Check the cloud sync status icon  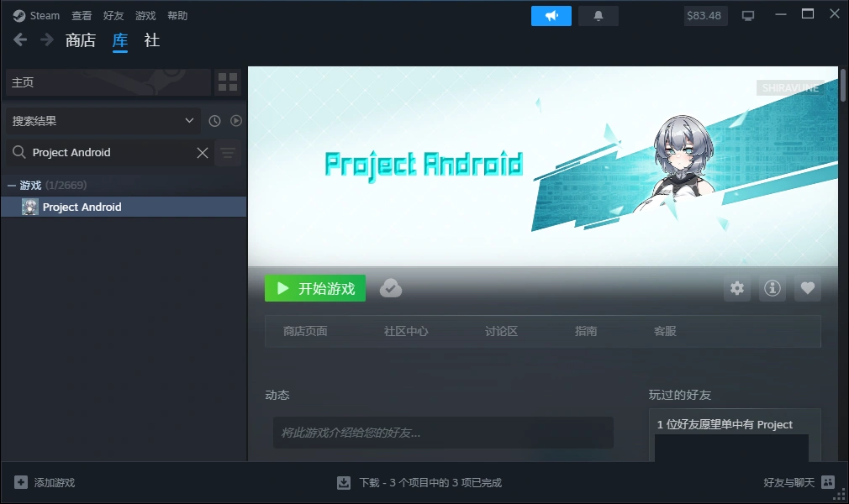[x=390, y=288]
